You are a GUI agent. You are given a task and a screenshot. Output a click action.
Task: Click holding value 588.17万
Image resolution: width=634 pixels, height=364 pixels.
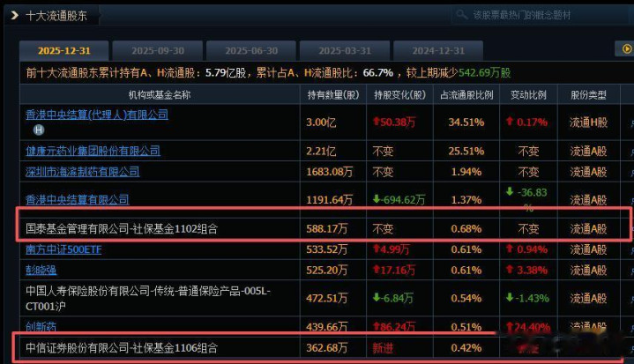point(327,228)
